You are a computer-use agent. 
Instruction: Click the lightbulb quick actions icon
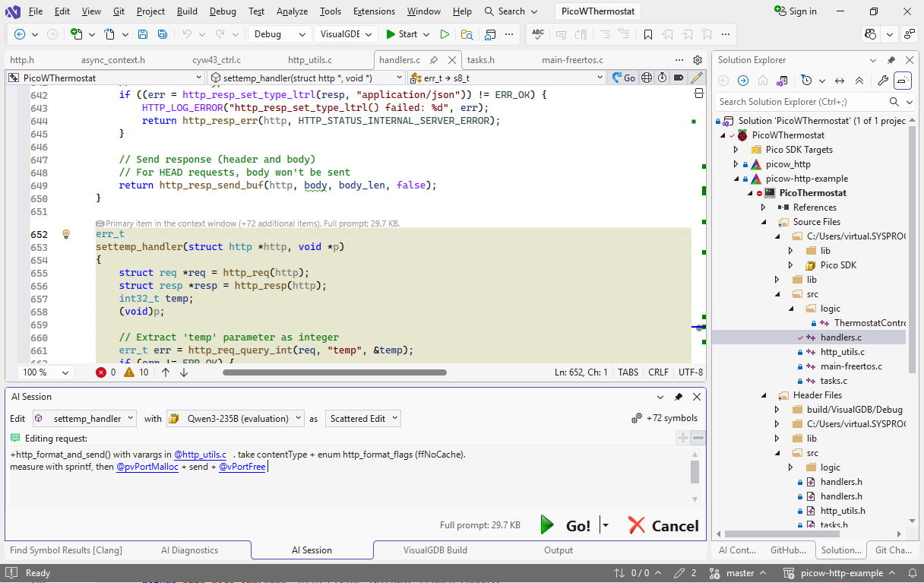[x=66, y=234]
